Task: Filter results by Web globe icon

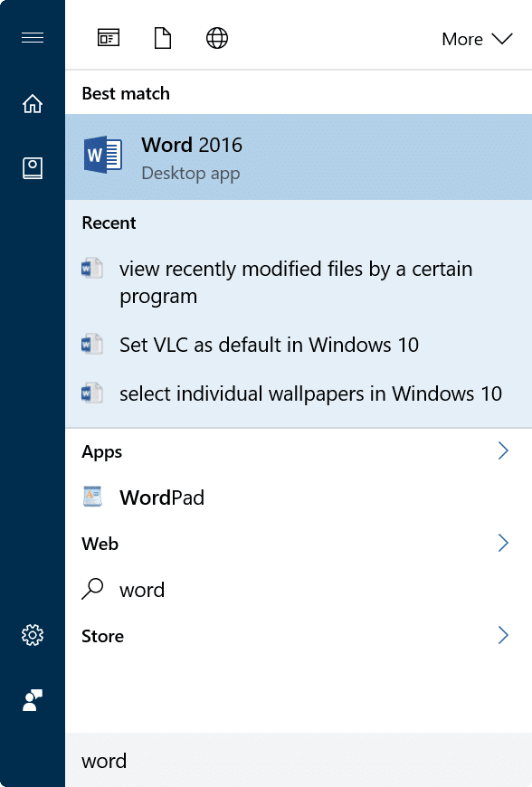Action: 217,38
